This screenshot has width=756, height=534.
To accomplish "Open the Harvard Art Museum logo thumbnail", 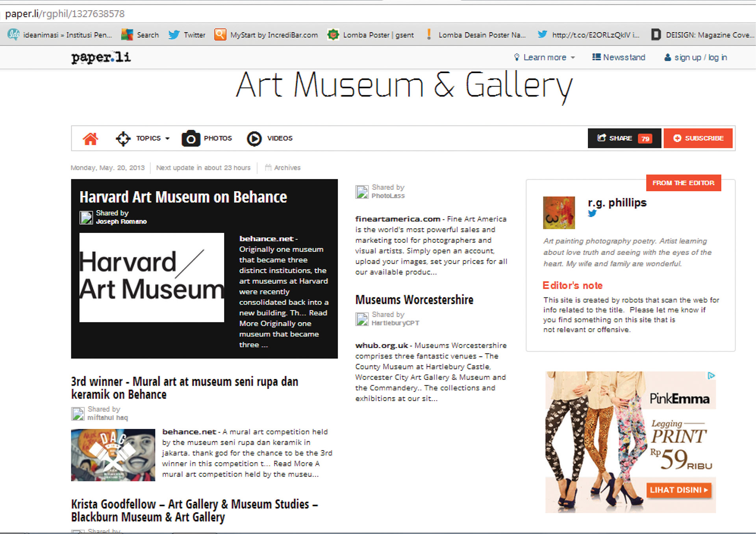I will (x=152, y=277).
